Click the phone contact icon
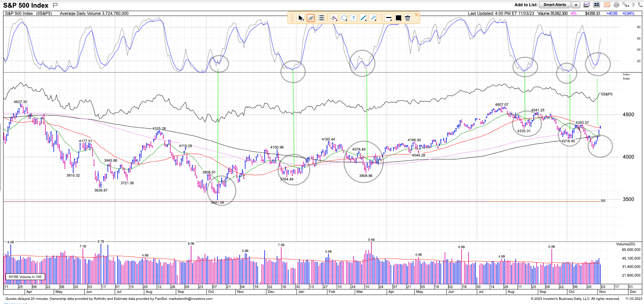The width and height of the screenshot is (644, 304). (x=640, y=5)
